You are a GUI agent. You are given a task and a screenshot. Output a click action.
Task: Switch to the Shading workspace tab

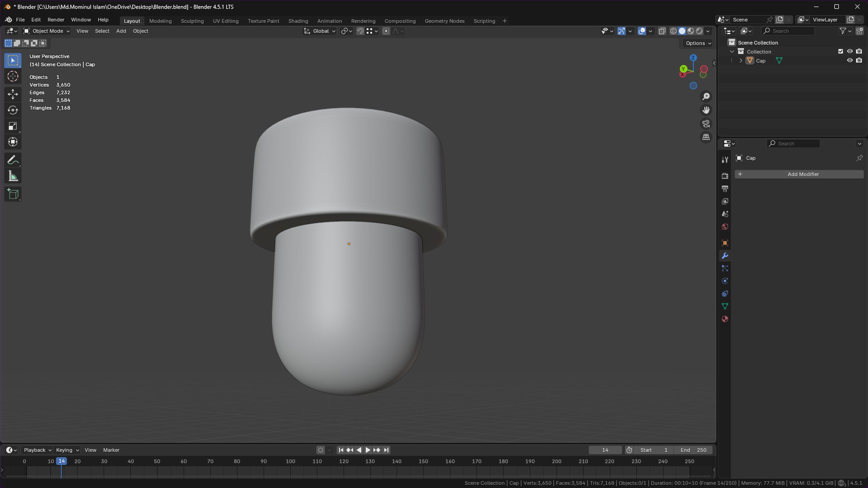tap(298, 21)
